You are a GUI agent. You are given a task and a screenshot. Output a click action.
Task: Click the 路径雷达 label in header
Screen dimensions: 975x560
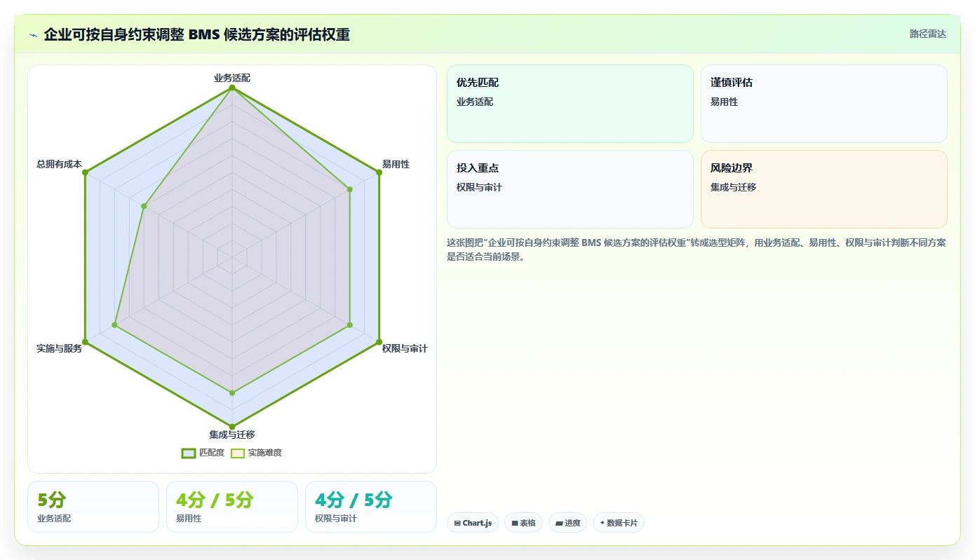coord(928,34)
